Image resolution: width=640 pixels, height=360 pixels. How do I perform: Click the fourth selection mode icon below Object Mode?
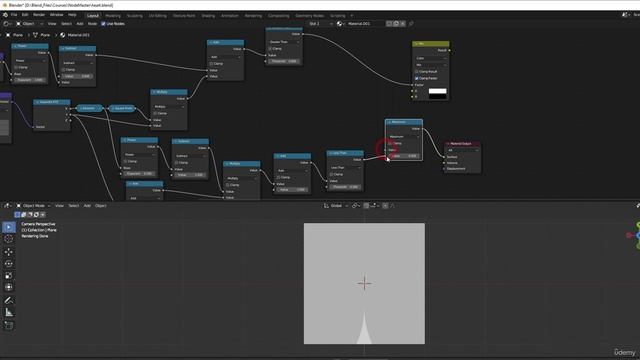36,215
